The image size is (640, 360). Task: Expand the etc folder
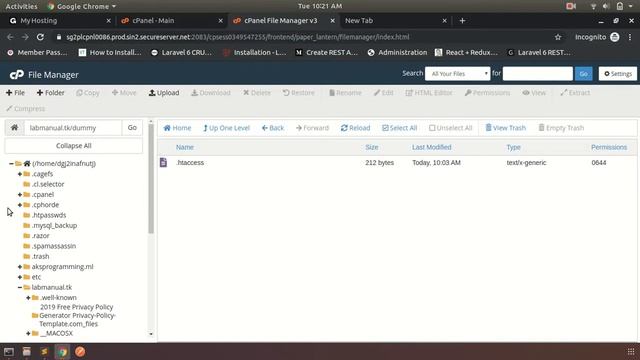(20, 277)
